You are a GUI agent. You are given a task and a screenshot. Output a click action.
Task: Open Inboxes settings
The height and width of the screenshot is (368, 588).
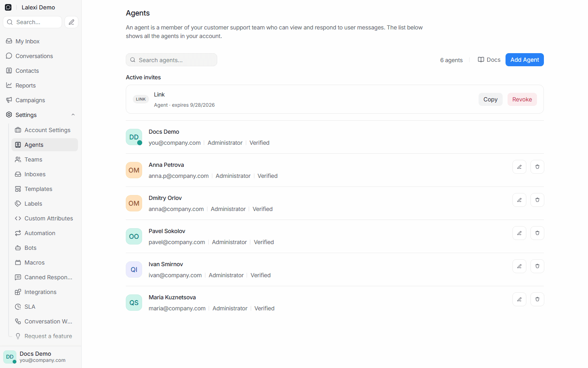(45, 174)
